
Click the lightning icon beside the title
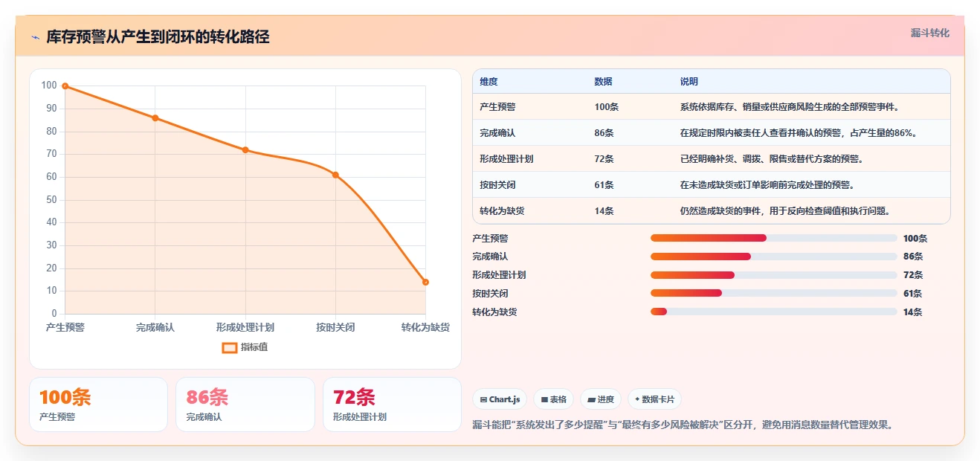[x=35, y=37]
